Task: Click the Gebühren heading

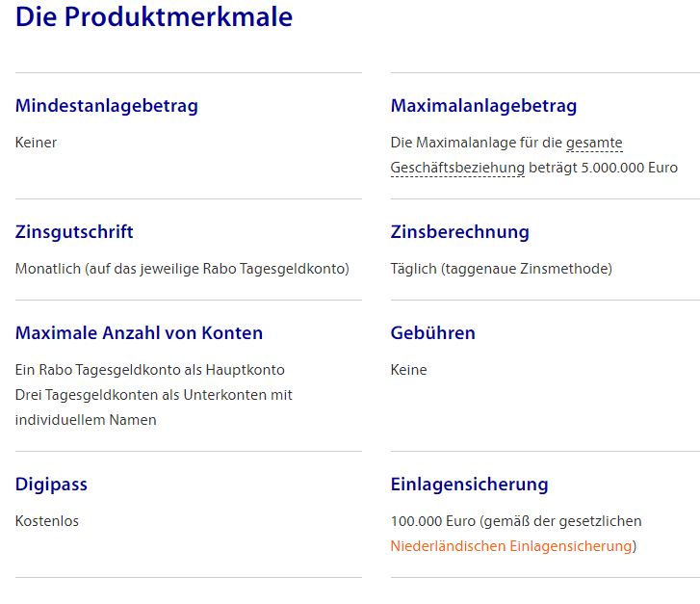Action: point(432,332)
